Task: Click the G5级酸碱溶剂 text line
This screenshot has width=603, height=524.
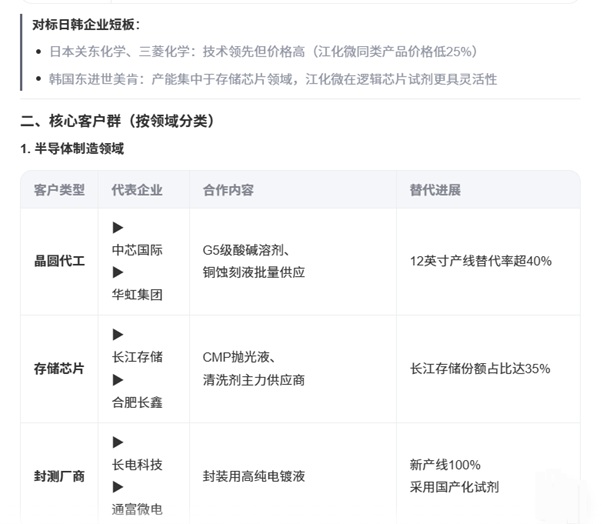Action: tap(246, 250)
